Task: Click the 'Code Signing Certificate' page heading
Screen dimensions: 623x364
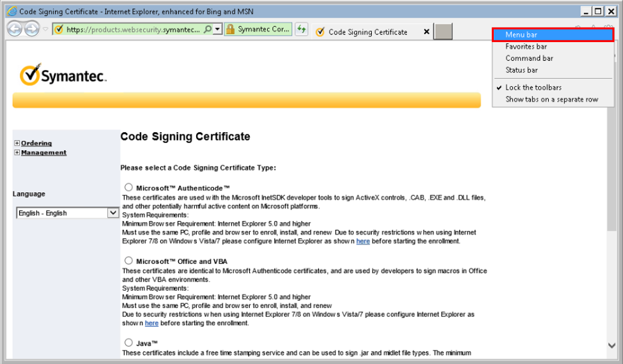Action: click(x=185, y=137)
